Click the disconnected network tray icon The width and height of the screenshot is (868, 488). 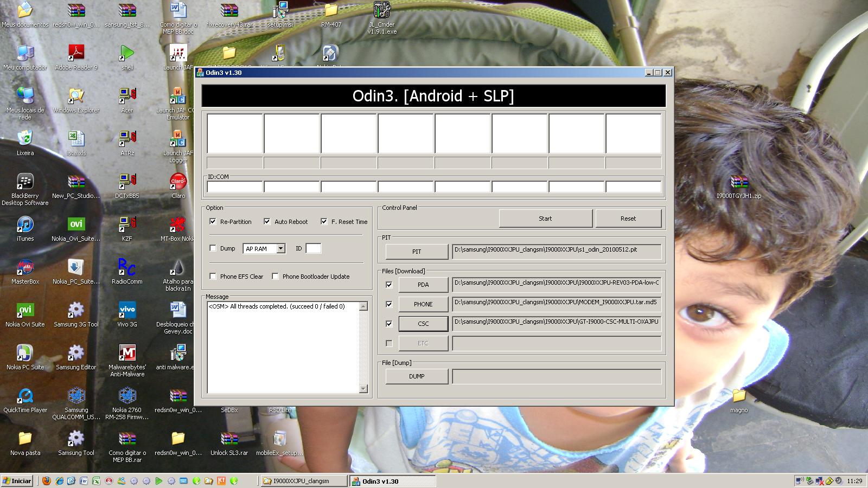point(820,481)
